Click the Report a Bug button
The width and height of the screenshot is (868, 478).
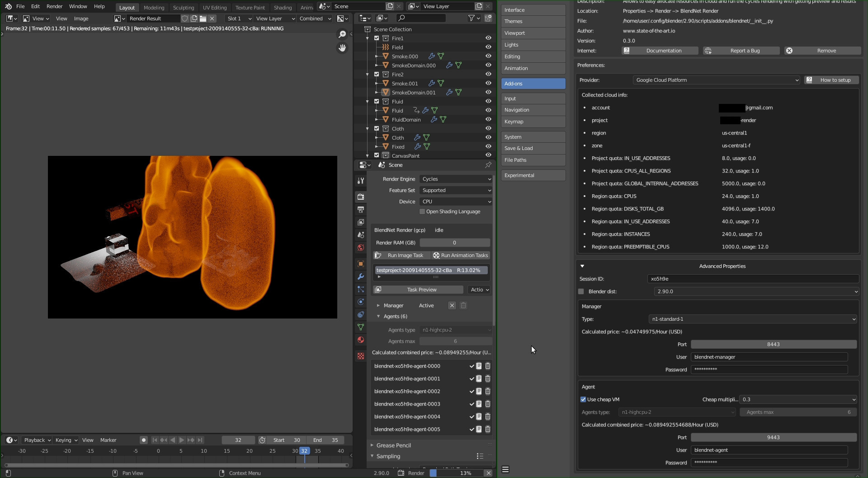coord(741,51)
